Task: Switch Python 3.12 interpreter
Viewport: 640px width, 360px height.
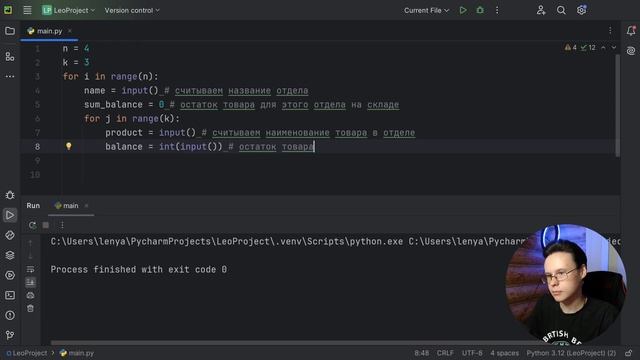Action: point(571,353)
